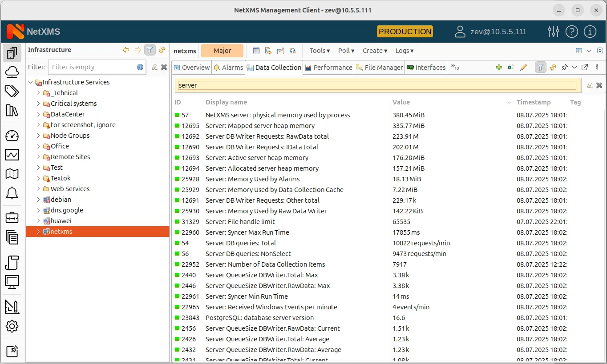Toggle the filter funnel above the Infrastructure tree
This screenshot has height=364, width=607.
(150, 50)
